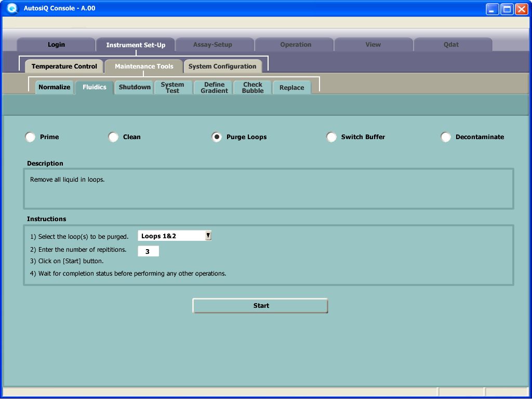Select the Purge Loops radio button
Screen dimensions: 532x408
coord(217,137)
